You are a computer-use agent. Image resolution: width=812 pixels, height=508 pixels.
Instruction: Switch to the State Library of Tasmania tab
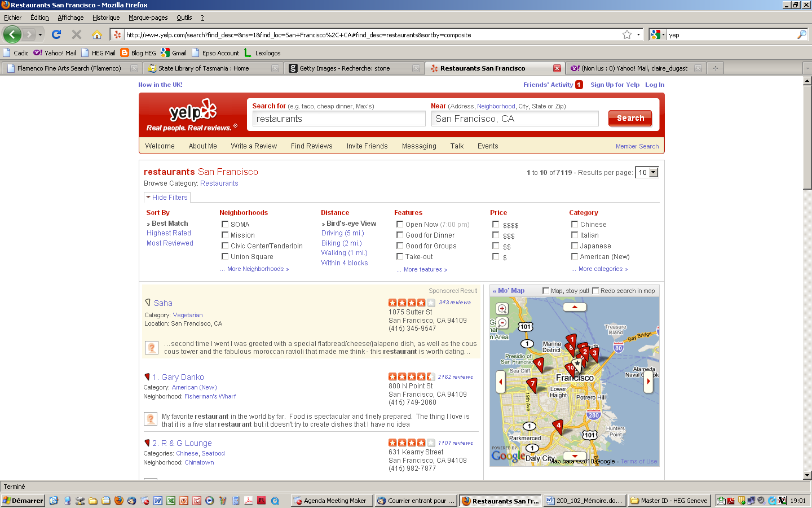[x=213, y=68]
